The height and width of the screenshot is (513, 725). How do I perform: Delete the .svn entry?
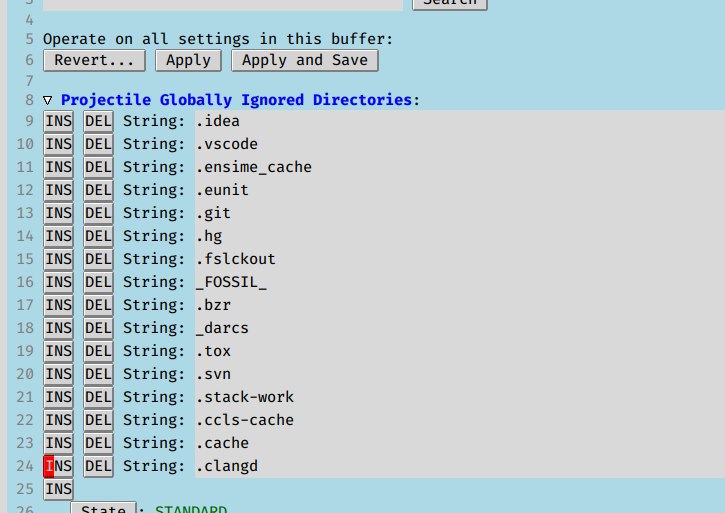click(x=98, y=375)
